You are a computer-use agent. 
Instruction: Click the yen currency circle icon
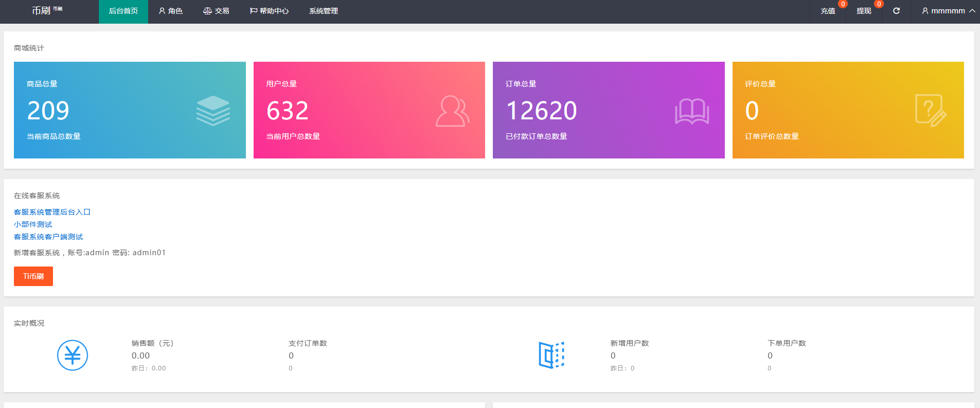point(73,356)
